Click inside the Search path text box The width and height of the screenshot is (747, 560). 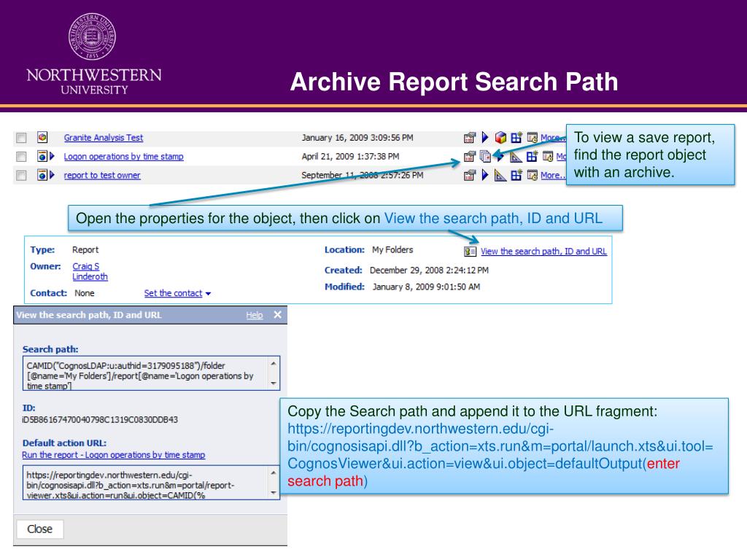[x=146, y=373]
